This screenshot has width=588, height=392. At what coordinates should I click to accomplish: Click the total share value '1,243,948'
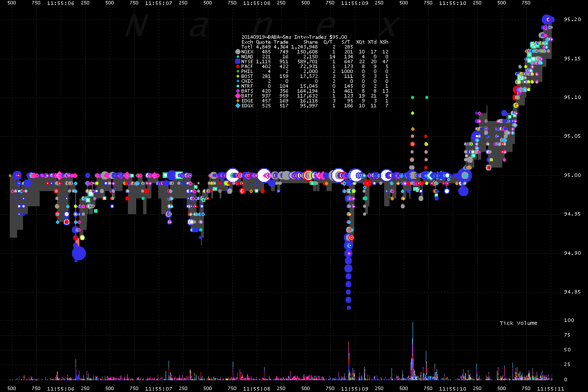pyautogui.click(x=304, y=47)
